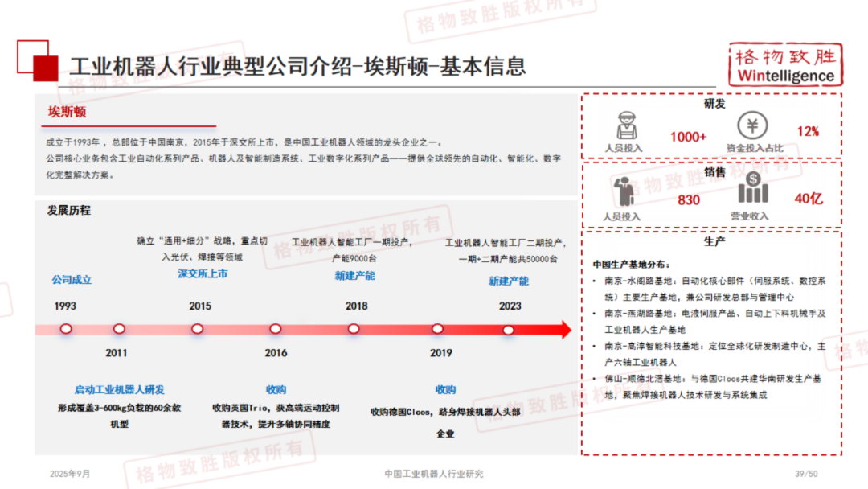Click the Wintelligence logo

tap(785, 64)
